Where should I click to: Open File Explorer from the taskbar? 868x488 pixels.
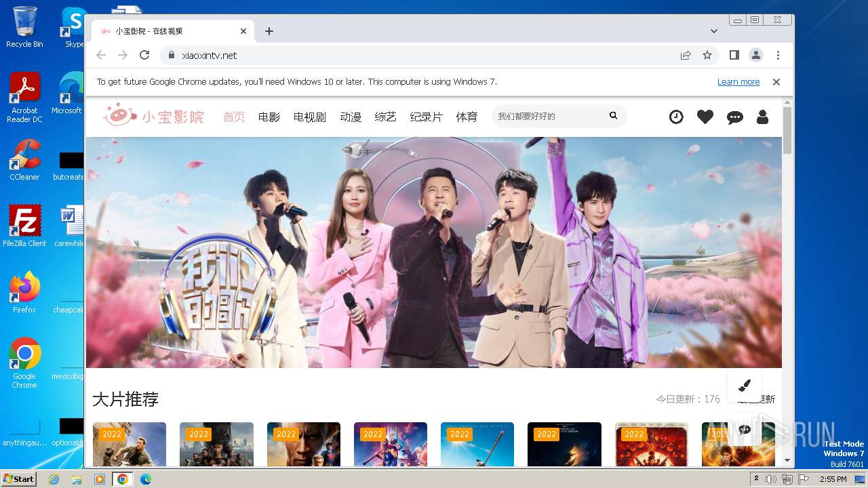click(x=77, y=479)
